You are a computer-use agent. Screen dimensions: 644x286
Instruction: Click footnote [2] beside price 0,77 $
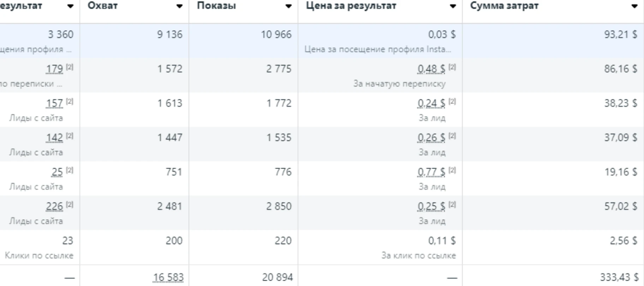pyautogui.click(x=452, y=170)
